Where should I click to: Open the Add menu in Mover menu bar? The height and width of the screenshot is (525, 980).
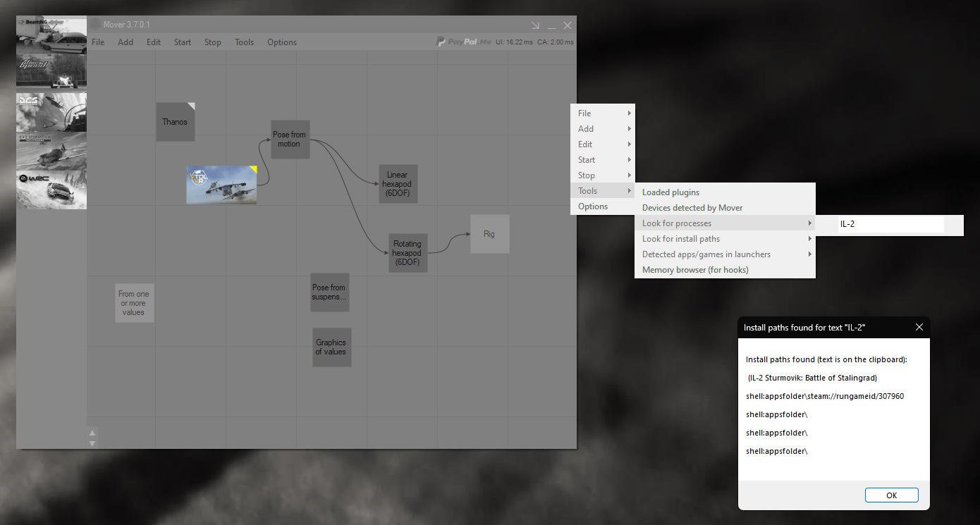point(125,42)
